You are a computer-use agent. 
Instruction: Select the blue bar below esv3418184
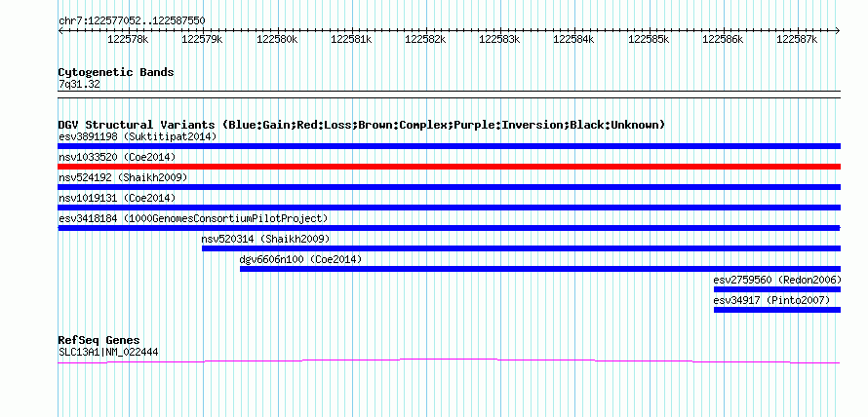point(450,228)
